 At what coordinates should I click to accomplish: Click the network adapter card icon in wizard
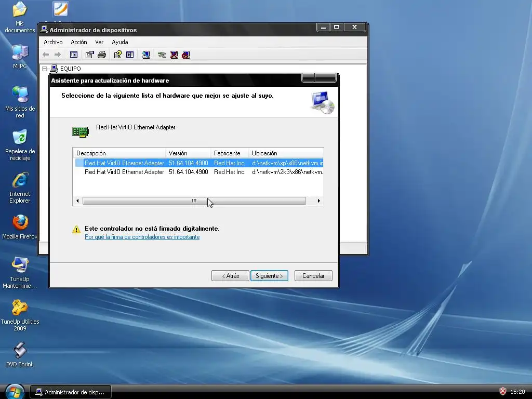(81, 131)
